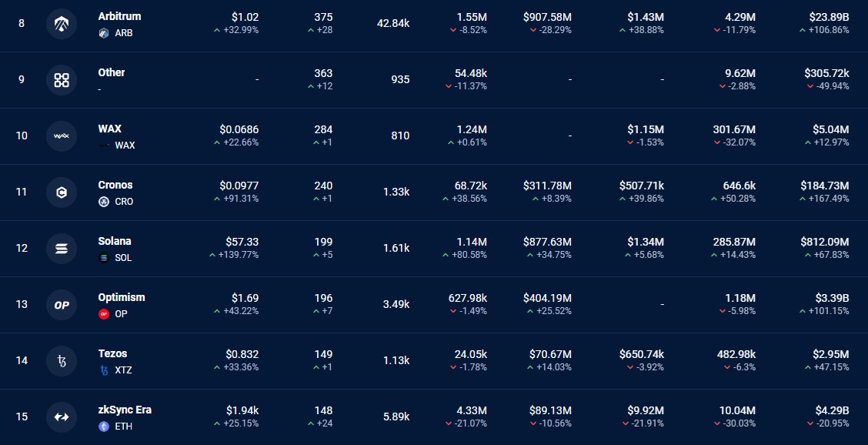Click the small SOL token icon

(104, 258)
